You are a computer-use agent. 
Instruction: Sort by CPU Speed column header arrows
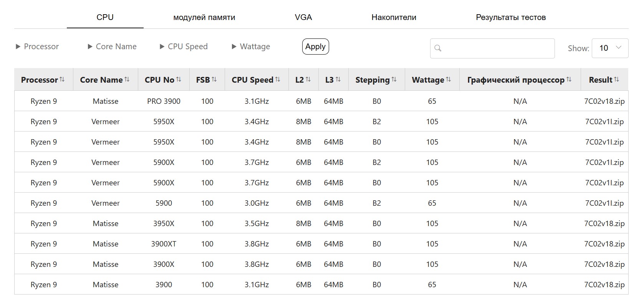tap(278, 79)
